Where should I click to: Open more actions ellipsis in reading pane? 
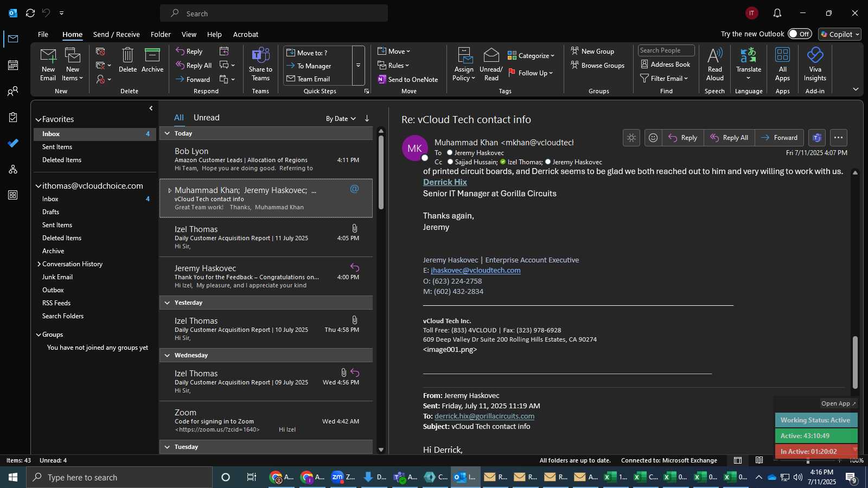pyautogui.click(x=838, y=138)
